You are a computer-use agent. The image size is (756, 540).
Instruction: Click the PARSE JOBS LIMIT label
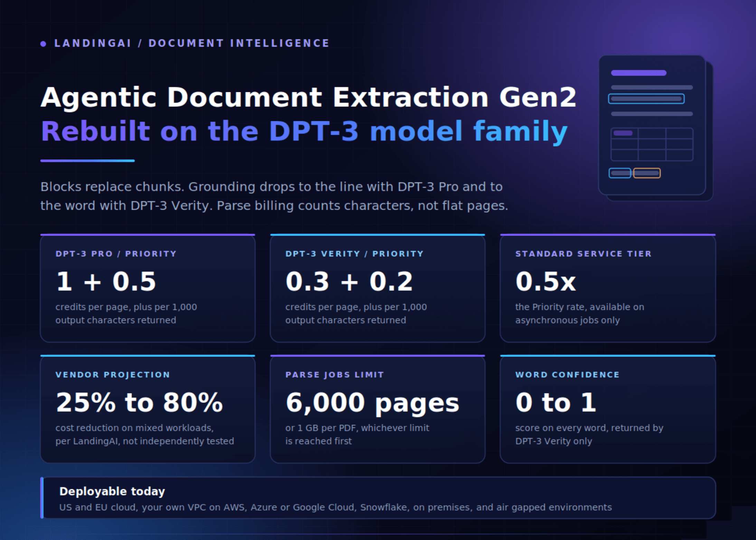point(334,375)
